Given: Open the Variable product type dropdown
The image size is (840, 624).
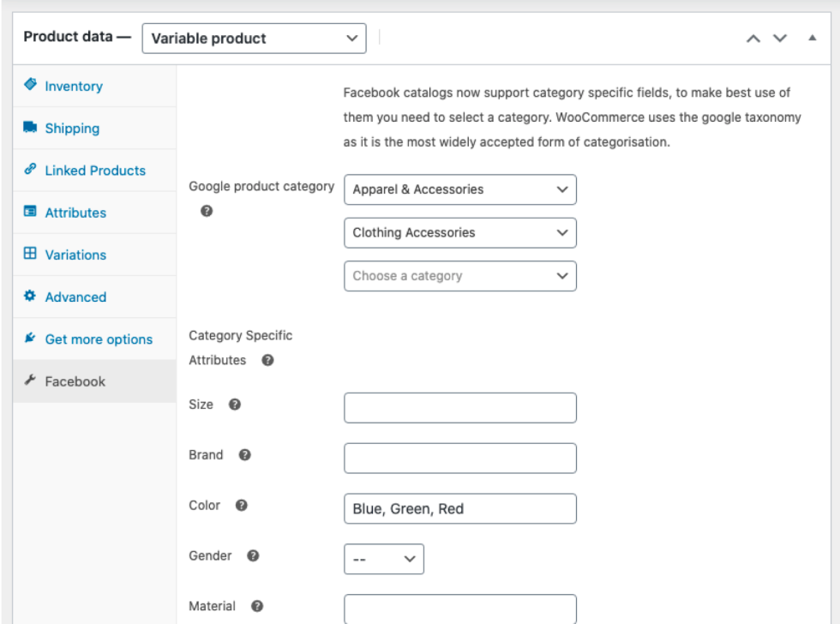Looking at the screenshot, I should coord(254,39).
